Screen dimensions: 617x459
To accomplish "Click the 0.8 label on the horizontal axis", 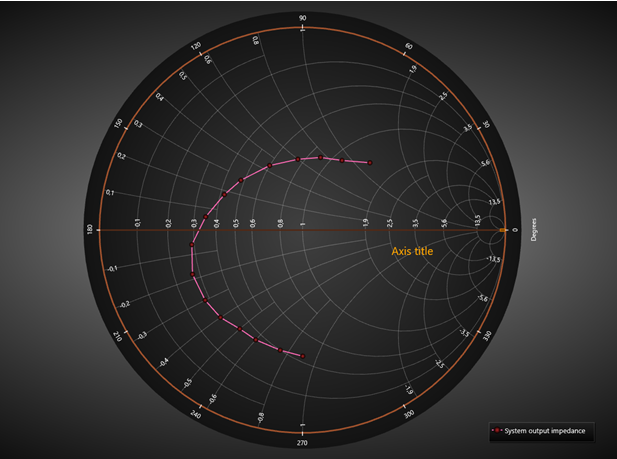I will click(x=280, y=223).
